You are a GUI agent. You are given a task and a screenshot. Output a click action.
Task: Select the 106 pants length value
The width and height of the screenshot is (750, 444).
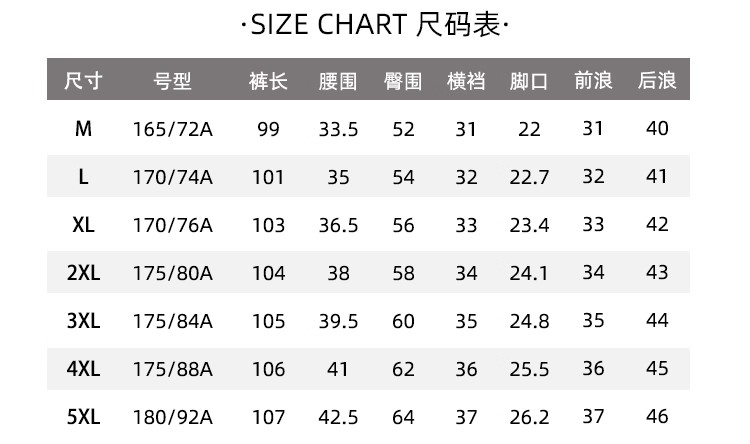(268, 369)
